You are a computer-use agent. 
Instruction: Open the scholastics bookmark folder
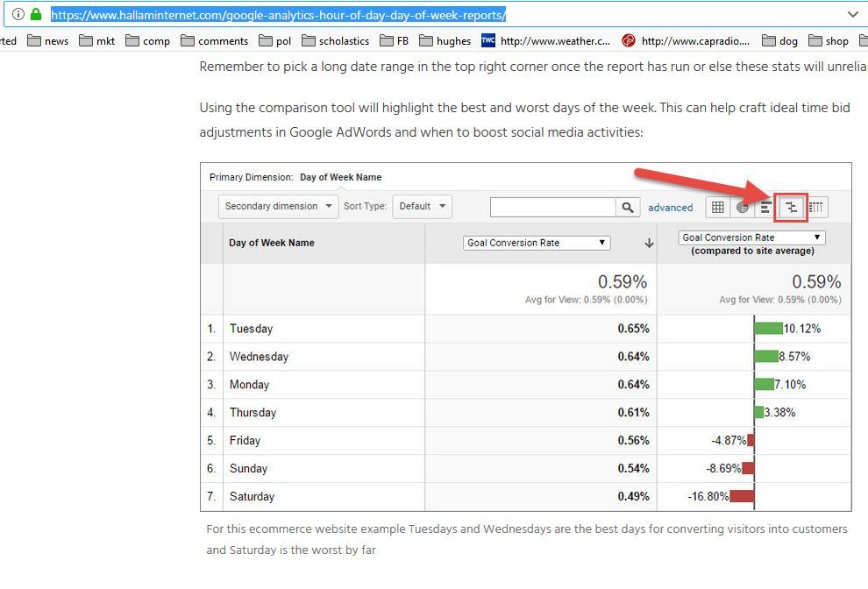click(335, 40)
